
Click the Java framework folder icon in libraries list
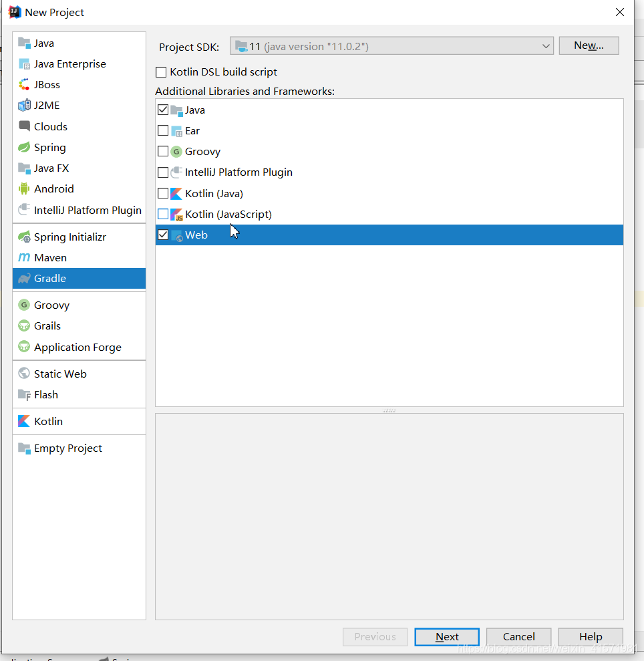click(x=176, y=110)
